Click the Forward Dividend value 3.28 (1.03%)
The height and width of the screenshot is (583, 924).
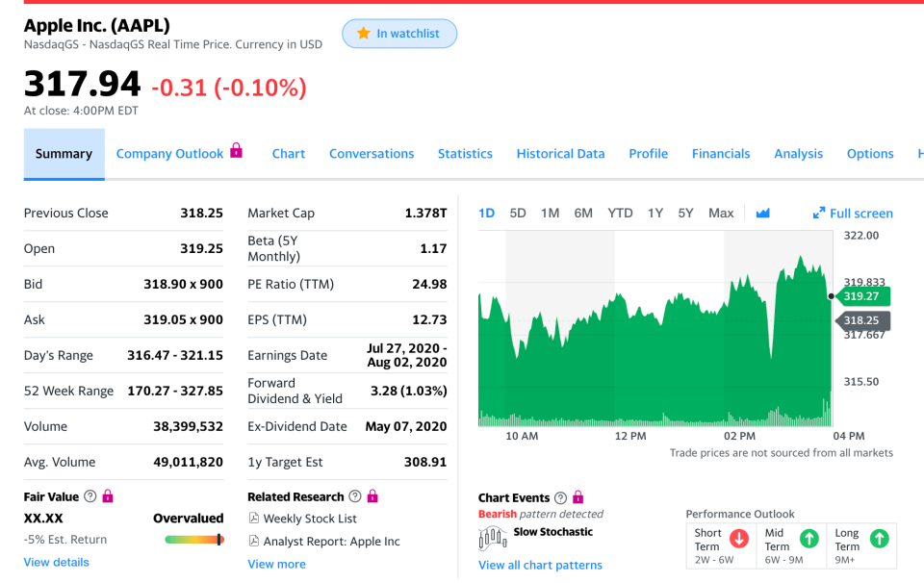[408, 391]
